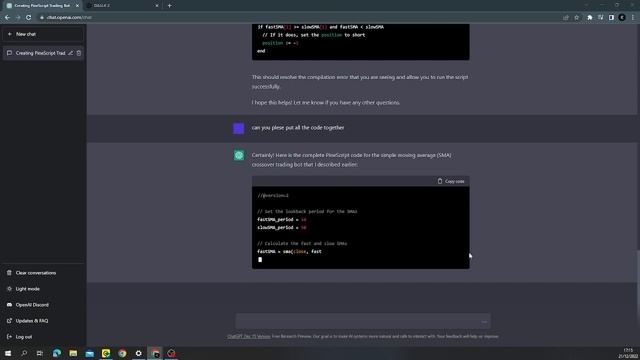Open the media control icon in toolbar
The width and height of the screenshot is (640, 360).
point(600,17)
